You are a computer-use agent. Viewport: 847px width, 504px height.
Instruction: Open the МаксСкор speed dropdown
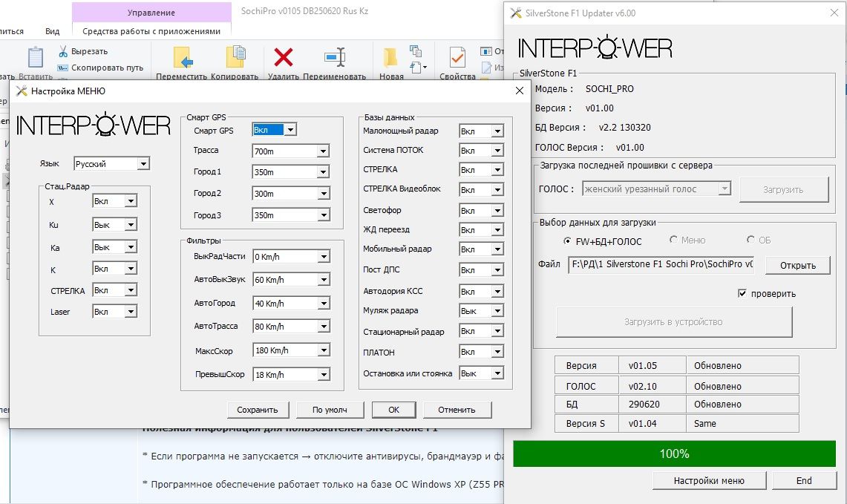324,350
